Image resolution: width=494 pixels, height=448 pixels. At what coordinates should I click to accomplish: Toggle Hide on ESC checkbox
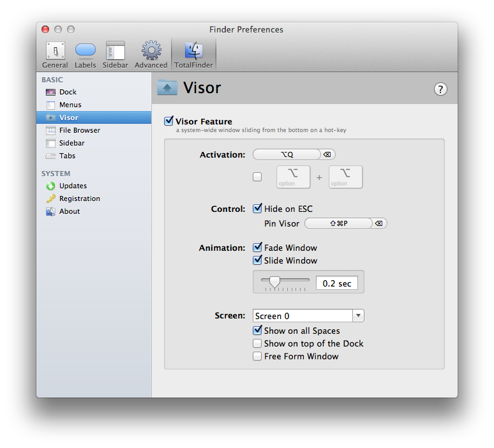(x=257, y=209)
